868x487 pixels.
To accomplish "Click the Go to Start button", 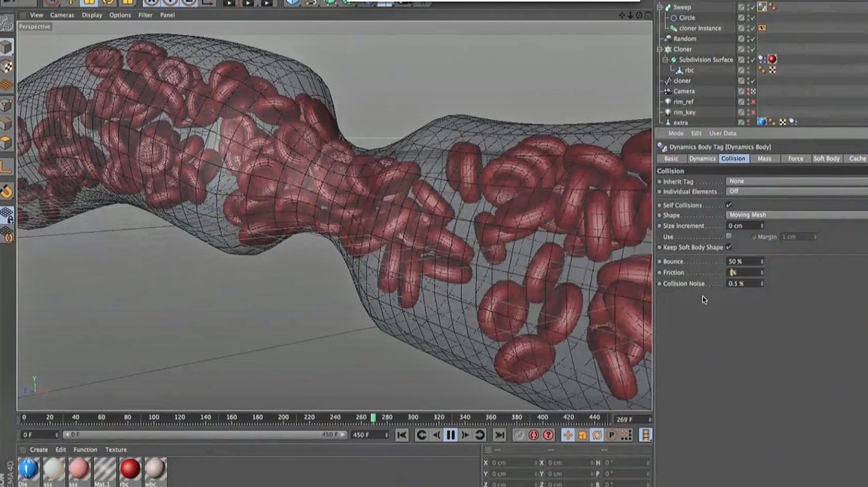I will 401,435.
